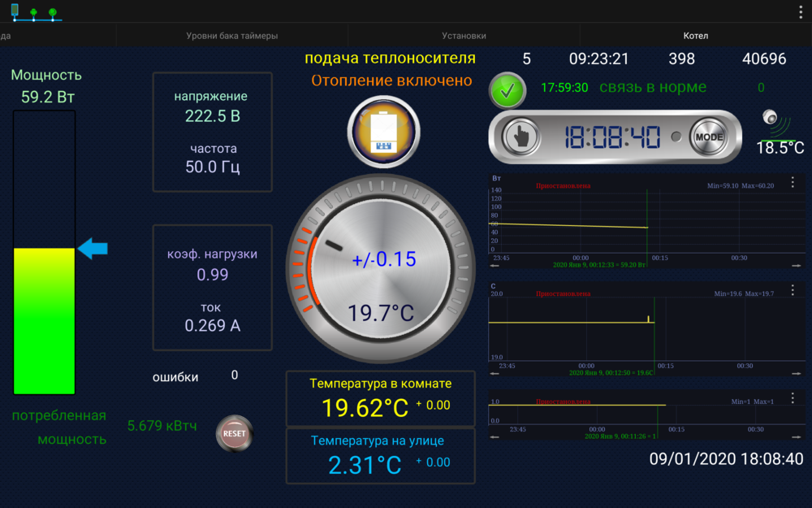Select the Температура в комнате panel

tap(381, 398)
